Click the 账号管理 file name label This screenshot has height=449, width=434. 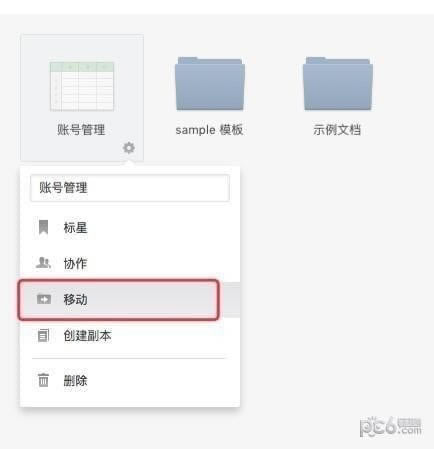81,130
